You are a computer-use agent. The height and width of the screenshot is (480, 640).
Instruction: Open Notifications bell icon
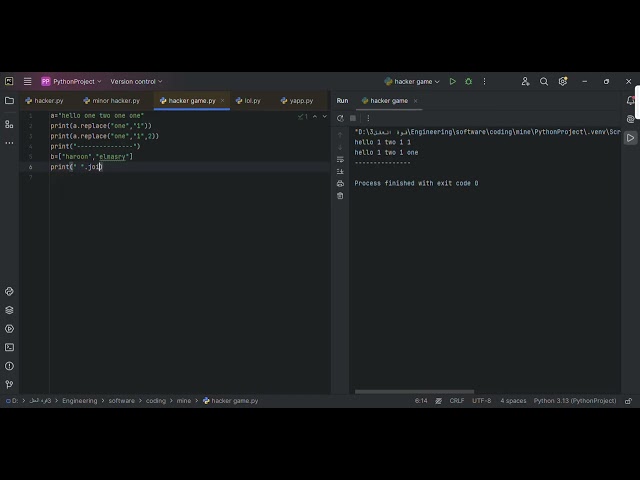click(631, 100)
